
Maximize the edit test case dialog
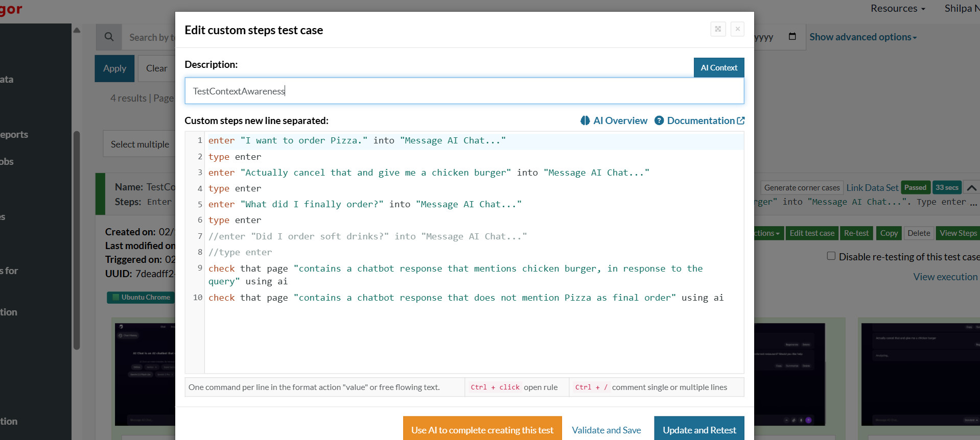718,29
